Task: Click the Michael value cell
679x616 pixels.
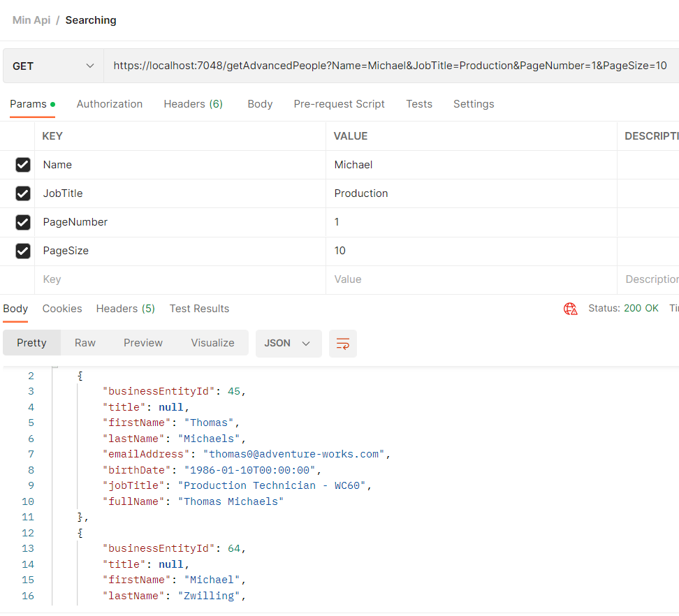Action: pyautogui.click(x=471, y=165)
